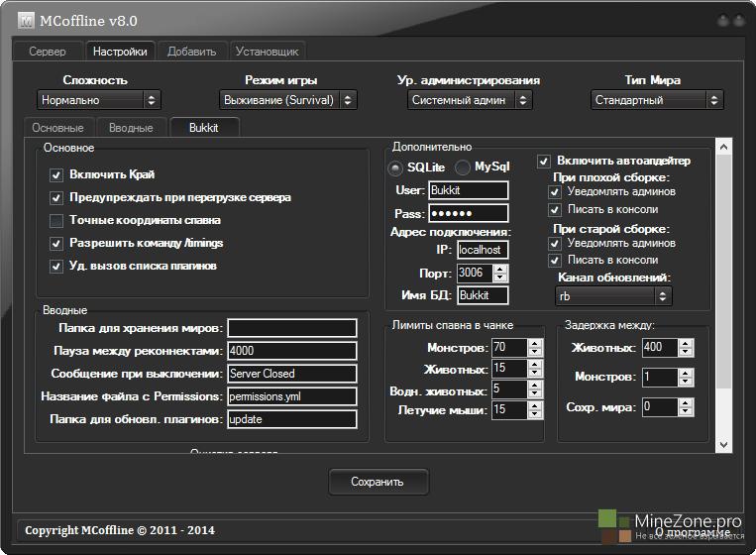Click the Сообщение при выключении input field
This screenshot has width=756, height=555.
291,374
